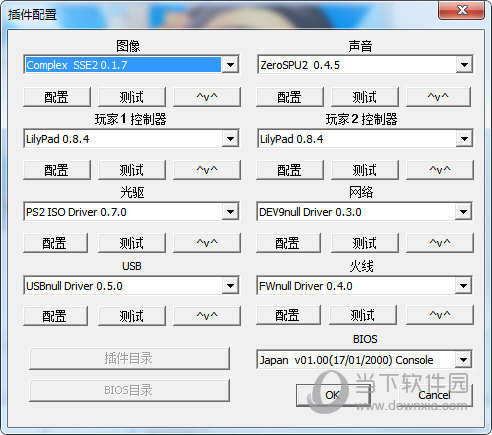Click 测试 under 光驱 plugin
This screenshot has width=492, height=435.
[x=132, y=243]
